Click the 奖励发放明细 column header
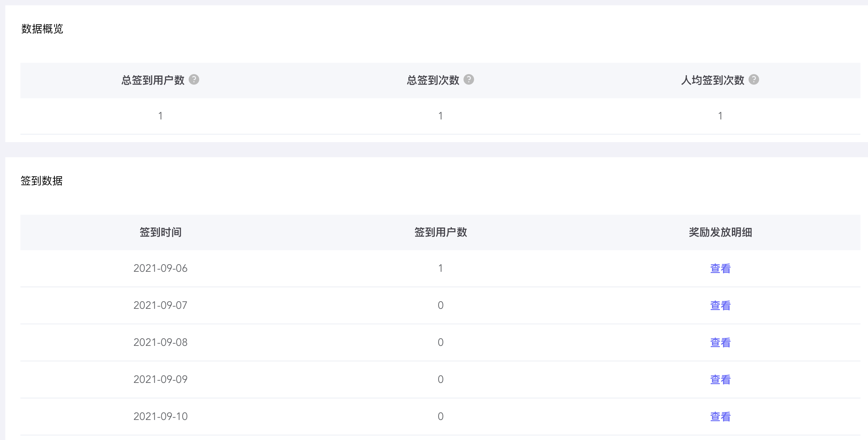868x440 pixels. 720,232
